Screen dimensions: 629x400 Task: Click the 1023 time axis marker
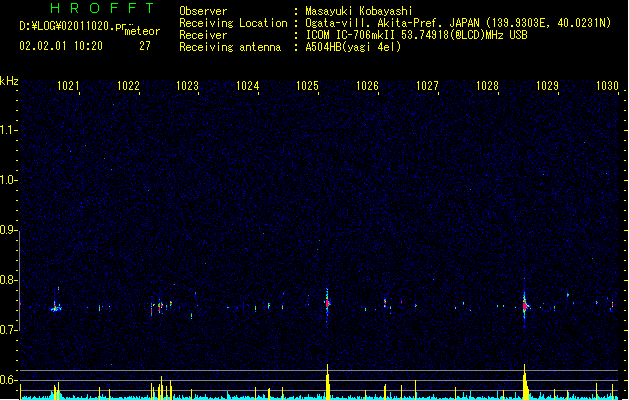click(187, 86)
